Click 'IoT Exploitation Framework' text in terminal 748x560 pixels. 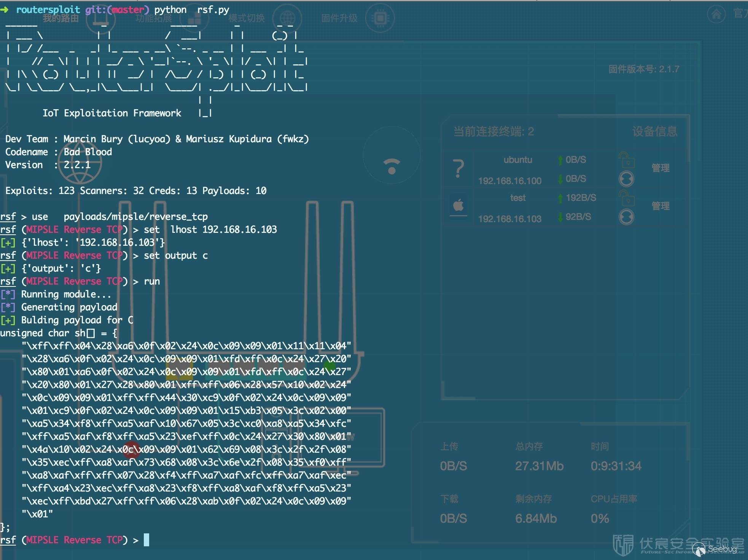point(112,113)
